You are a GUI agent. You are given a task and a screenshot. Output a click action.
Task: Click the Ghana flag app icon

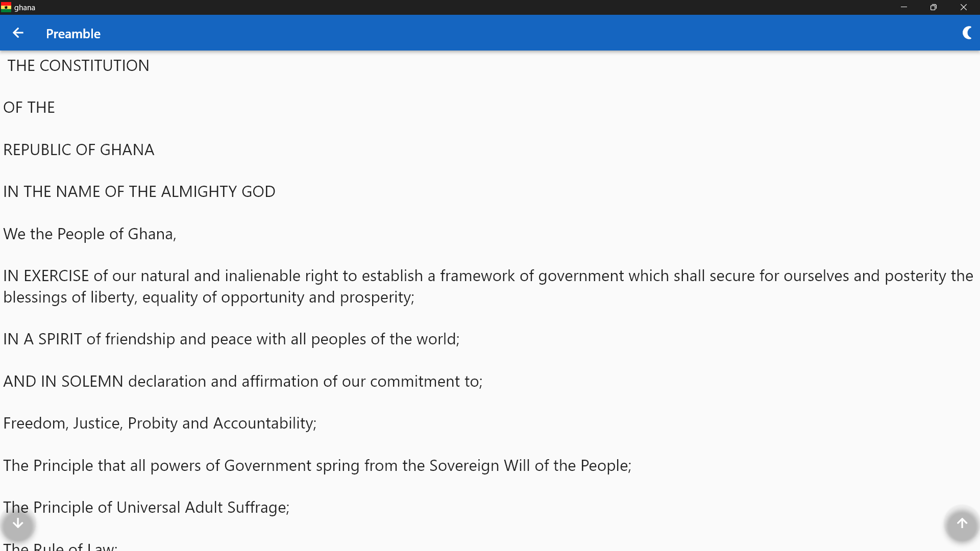click(6, 7)
